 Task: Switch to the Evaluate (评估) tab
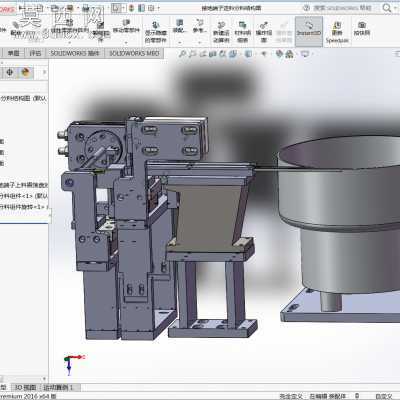(x=35, y=53)
